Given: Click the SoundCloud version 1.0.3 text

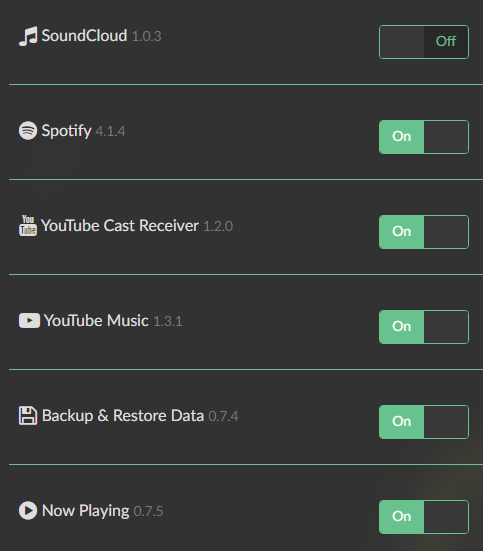Looking at the screenshot, I should (x=147, y=37).
